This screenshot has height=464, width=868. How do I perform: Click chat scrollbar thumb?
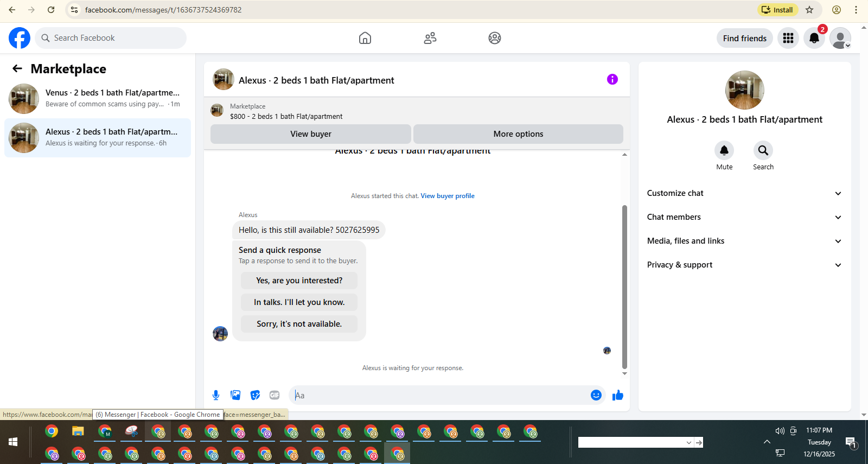(624, 287)
